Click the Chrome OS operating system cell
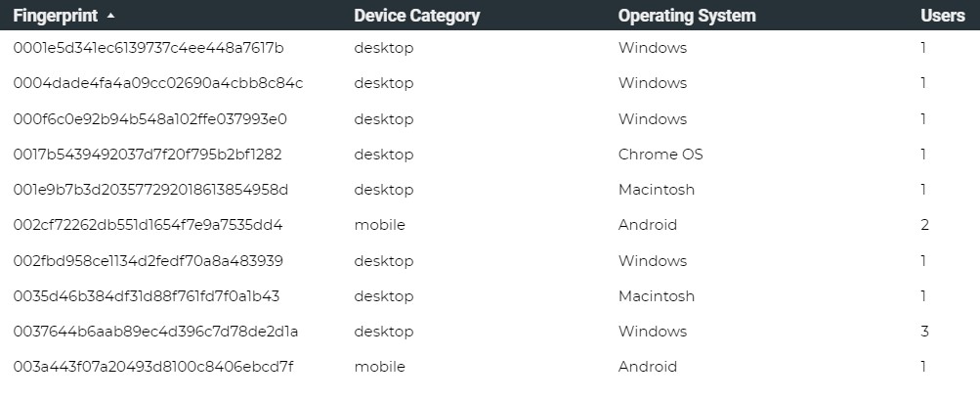This screenshot has width=980, height=401. [x=660, y=155]
